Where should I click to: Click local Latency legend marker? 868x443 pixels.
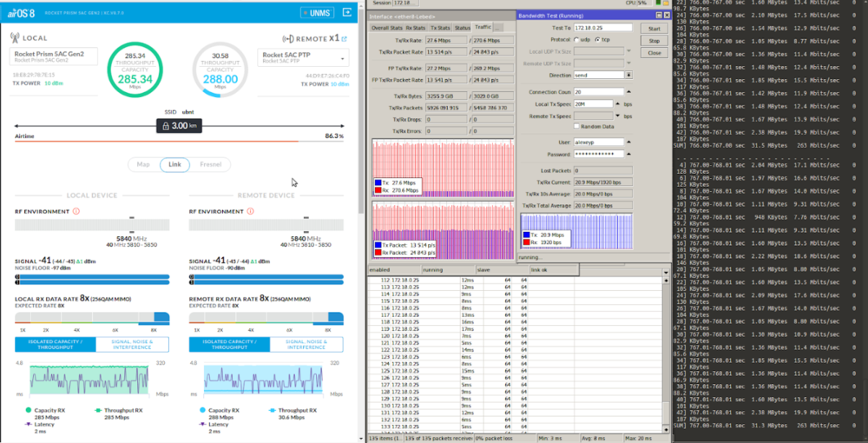tap(29, 424)
